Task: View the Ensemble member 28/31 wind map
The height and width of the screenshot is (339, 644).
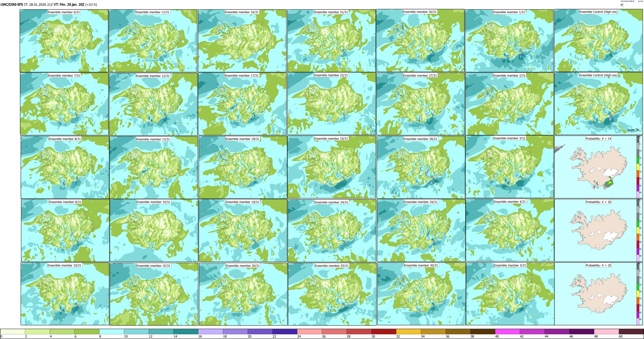Action: (x=421, y=167)
